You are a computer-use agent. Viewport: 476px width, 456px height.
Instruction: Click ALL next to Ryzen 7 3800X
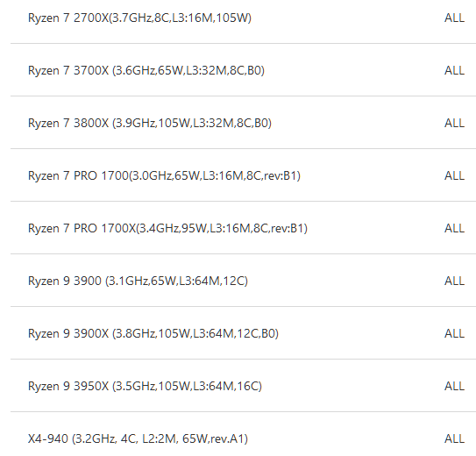pyautogui.click(x=454, y=124)
